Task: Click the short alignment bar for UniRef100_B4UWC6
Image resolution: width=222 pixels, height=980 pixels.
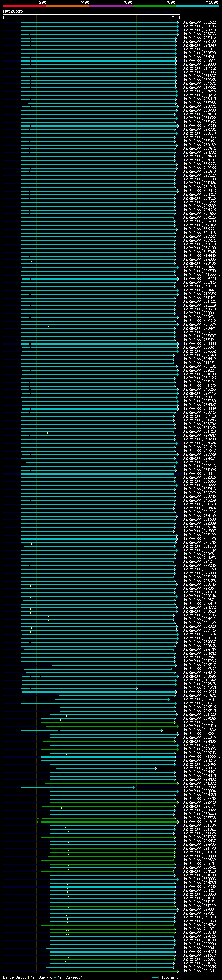Action: (106, 768)
